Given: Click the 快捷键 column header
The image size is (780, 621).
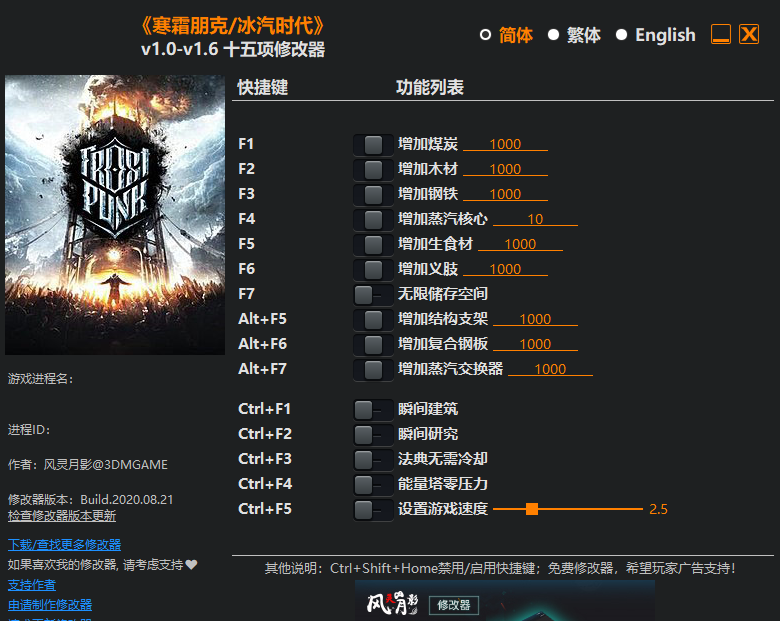Looking at the screenshot, I should (263, 88).
